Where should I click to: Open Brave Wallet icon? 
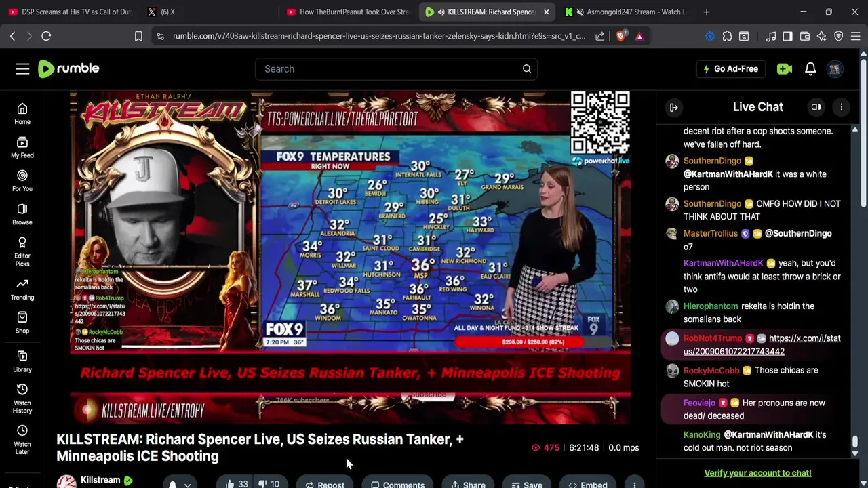(805, 36)
